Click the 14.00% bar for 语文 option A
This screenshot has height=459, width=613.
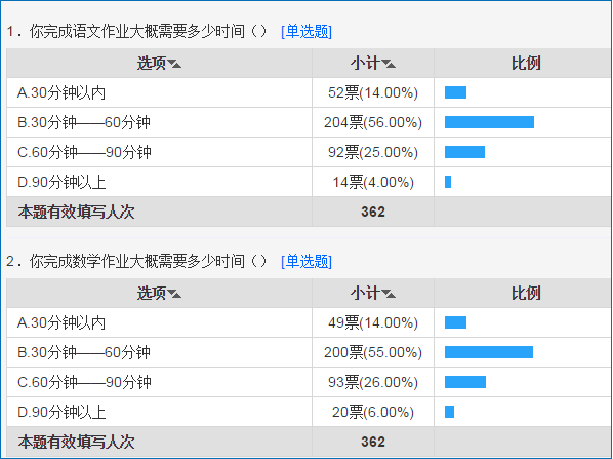click(455, 93)
